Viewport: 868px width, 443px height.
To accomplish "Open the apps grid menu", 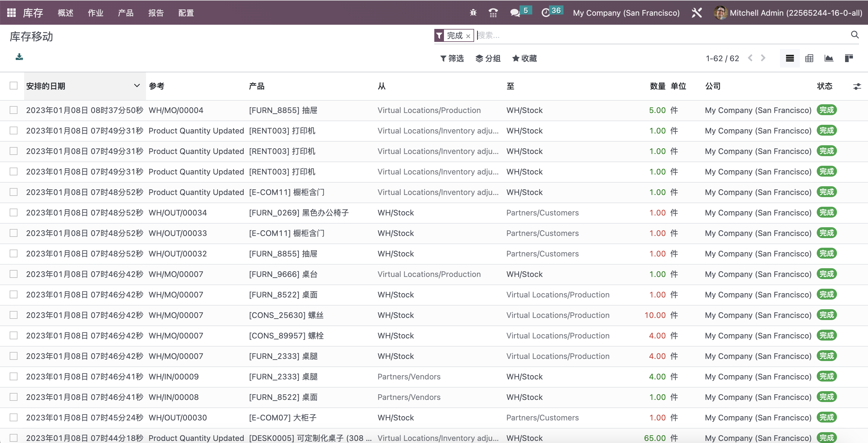I will click(11, 13).
